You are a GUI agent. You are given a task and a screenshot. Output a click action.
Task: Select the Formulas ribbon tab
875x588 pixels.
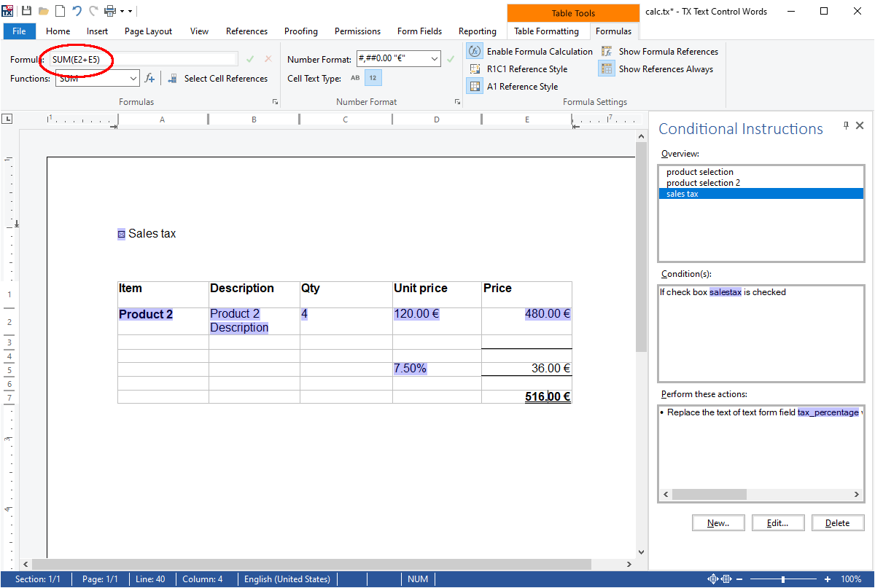point(613,31)
